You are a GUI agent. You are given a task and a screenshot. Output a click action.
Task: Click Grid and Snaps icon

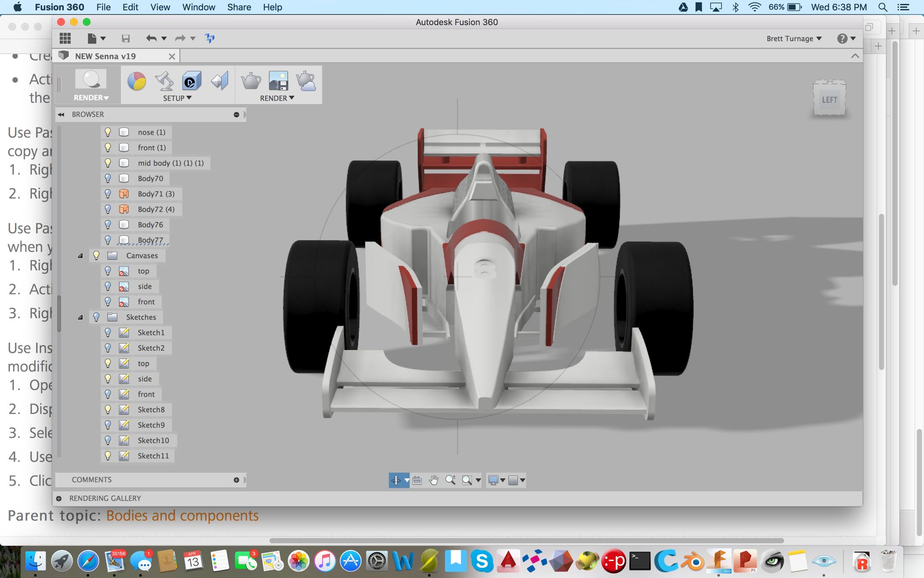tap(513, 480)
